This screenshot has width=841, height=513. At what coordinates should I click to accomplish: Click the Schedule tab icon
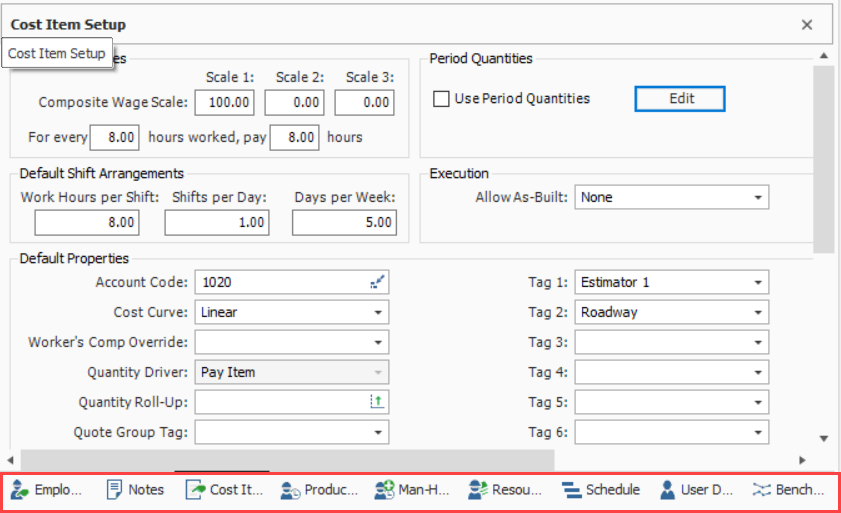[x=571, y=490]
